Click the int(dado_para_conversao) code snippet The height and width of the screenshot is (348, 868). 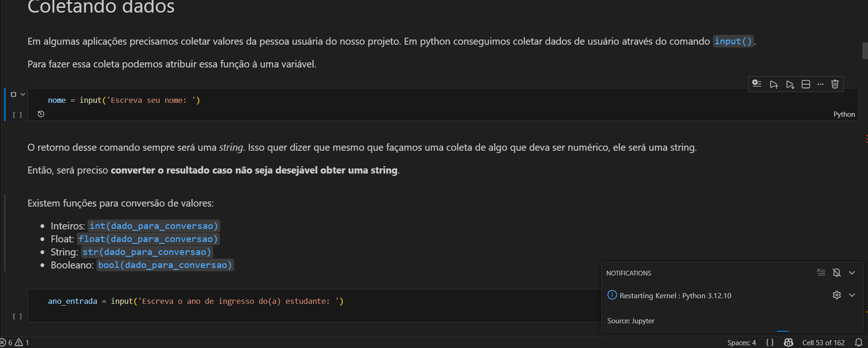click(x=154, y=226)
